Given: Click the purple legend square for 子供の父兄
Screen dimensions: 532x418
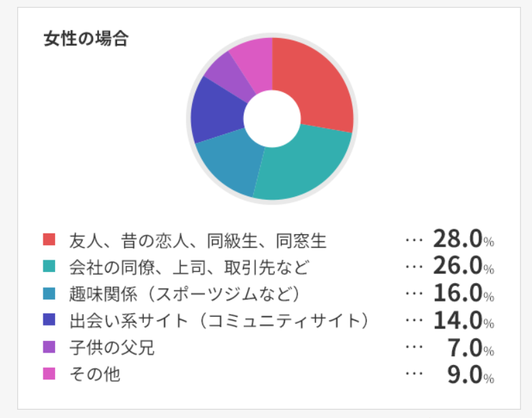Looking at the screenshot, I should pyautogui.click(x=49, y=347).
